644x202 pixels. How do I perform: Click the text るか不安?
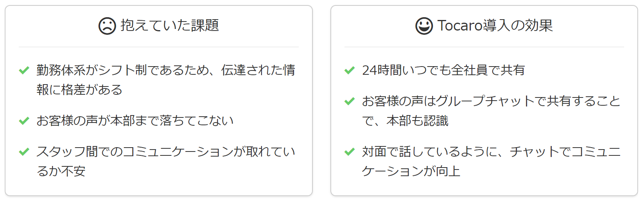coord(61,171)
